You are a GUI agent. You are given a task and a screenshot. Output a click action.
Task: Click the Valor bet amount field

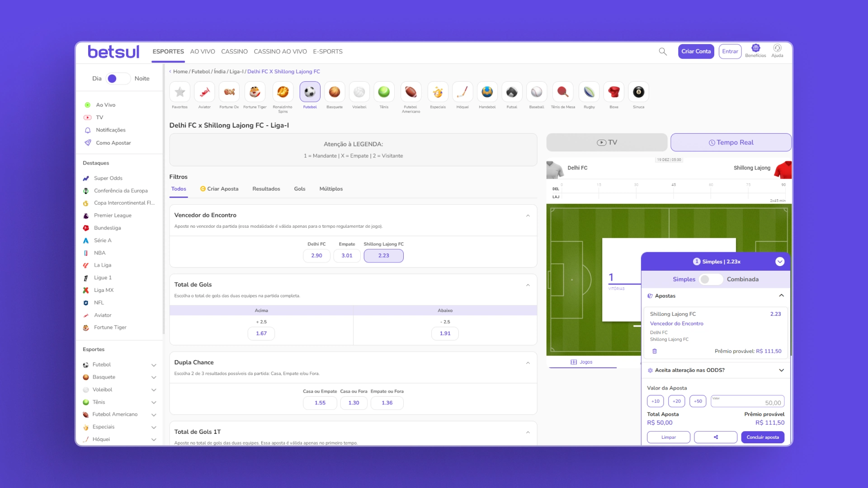(x=747, y=401)
